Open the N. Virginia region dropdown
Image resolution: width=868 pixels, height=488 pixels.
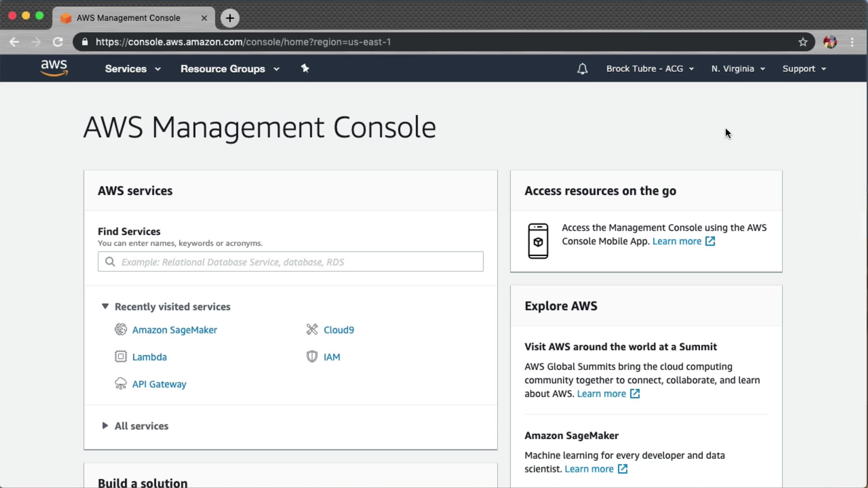click(738, 69)
